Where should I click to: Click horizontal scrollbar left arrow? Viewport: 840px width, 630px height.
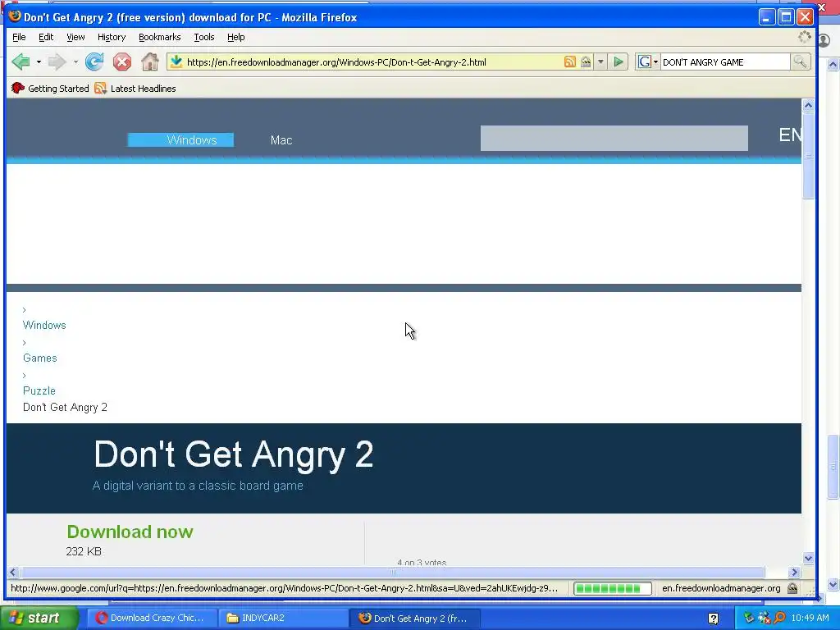click(x=13, y=572)
